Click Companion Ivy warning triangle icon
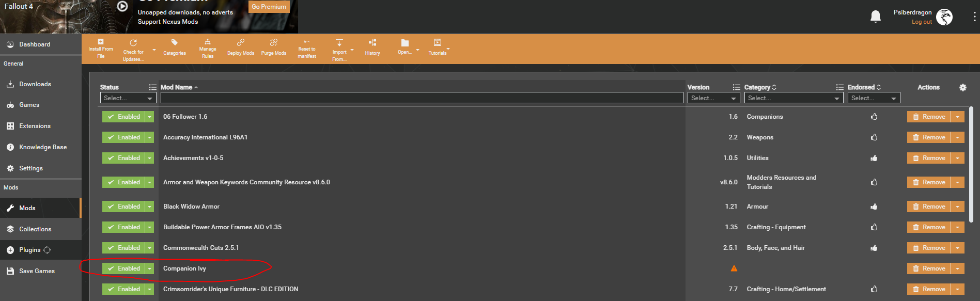This screenshot has width=980, height=301. [x=734, y=268]
